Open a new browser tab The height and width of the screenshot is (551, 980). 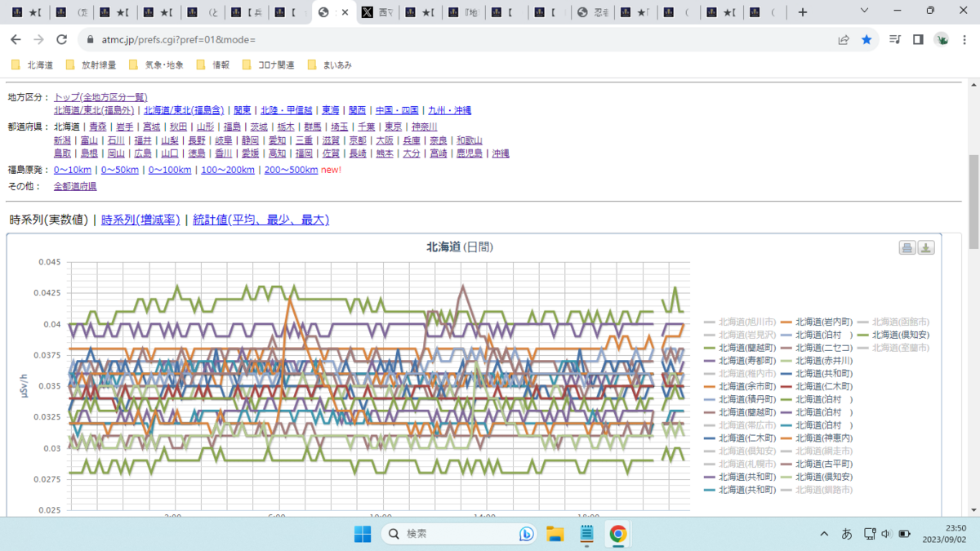pyautogui.click(x=803, y=12)
